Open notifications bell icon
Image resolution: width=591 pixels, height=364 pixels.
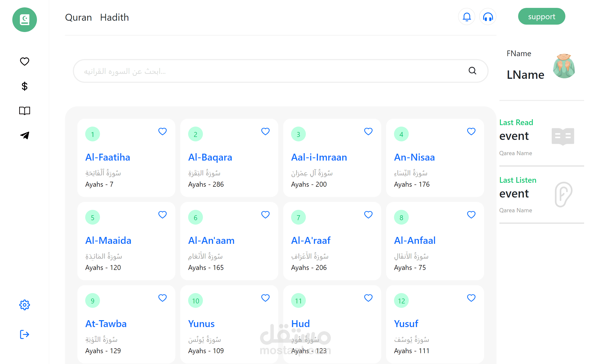tap(467, 17)
